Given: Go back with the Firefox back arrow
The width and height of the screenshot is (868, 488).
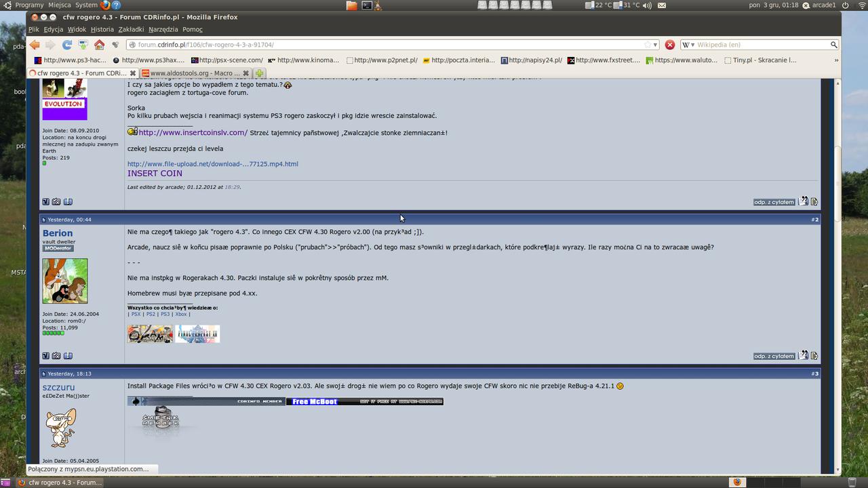Looking at the screenshot, I should click(35, 45).
